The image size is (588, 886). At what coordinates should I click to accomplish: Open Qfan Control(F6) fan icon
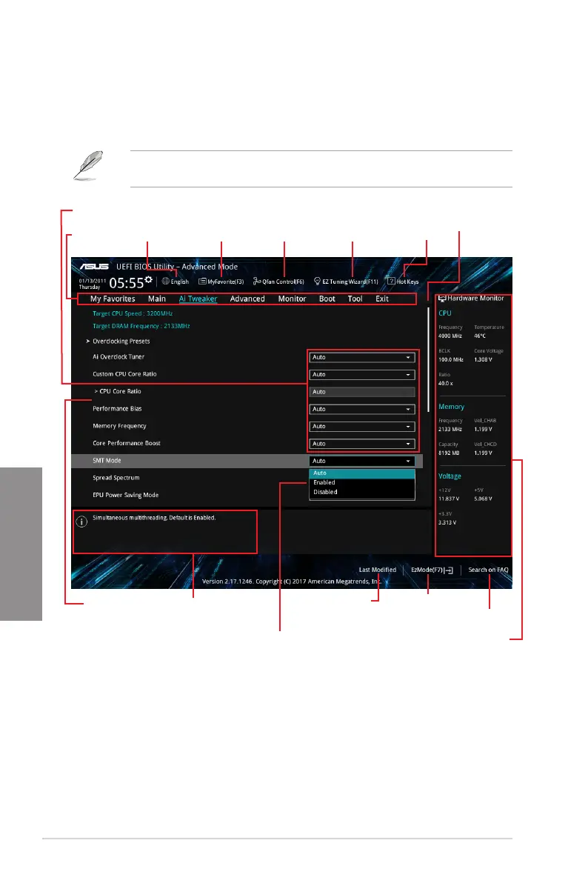[x=256, y=282]
